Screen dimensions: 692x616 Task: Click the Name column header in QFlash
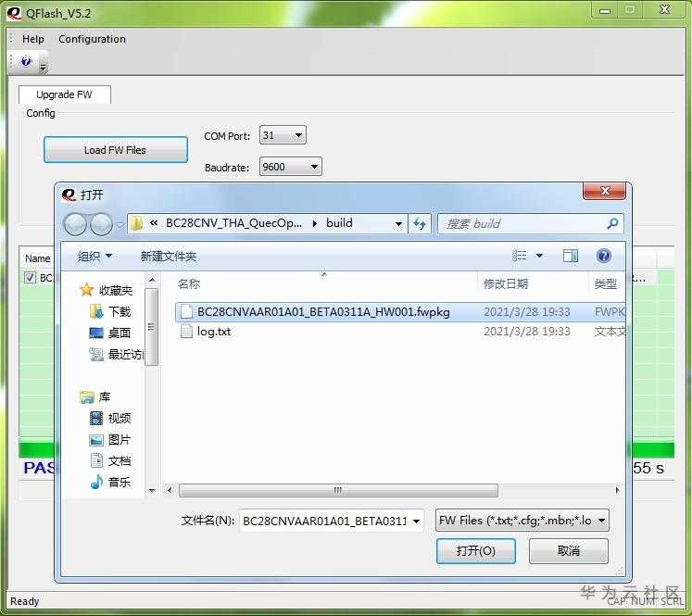click(37, 258)
